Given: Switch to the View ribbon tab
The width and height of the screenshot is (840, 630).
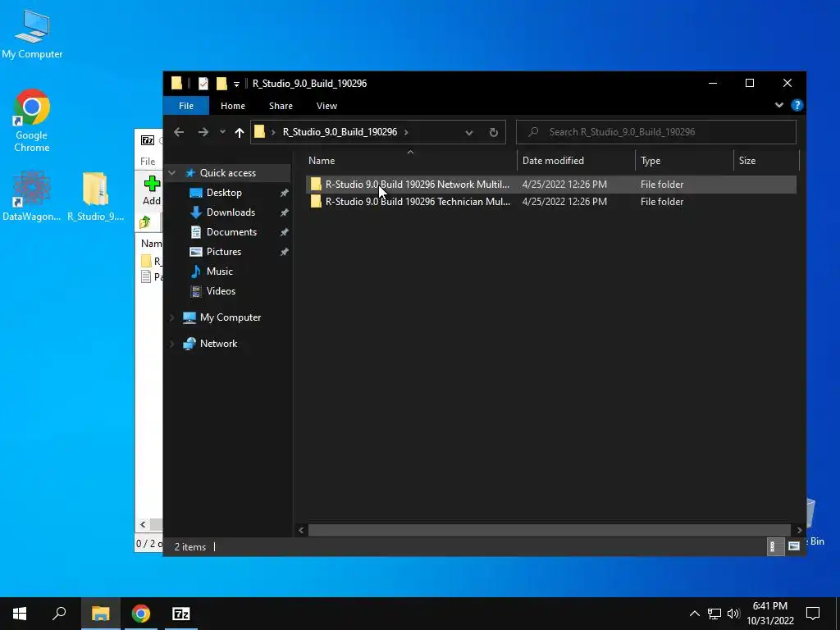Looking at the screenshot, I should [326, 106].
